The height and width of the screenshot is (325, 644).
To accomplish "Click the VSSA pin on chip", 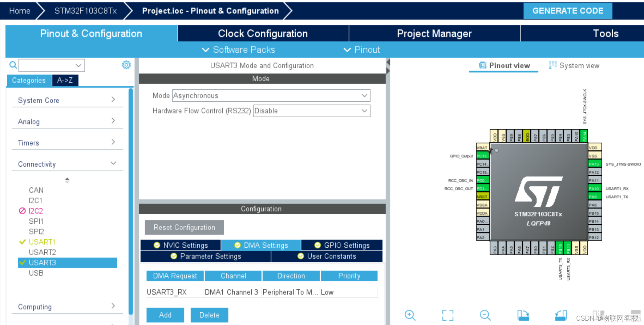I will tap(482, 205).
